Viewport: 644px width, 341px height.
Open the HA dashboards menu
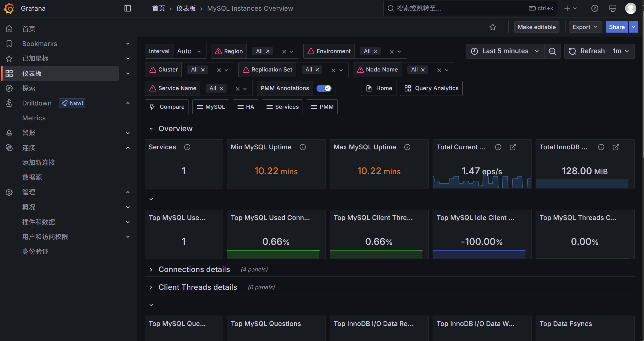(x=245, y=107)
